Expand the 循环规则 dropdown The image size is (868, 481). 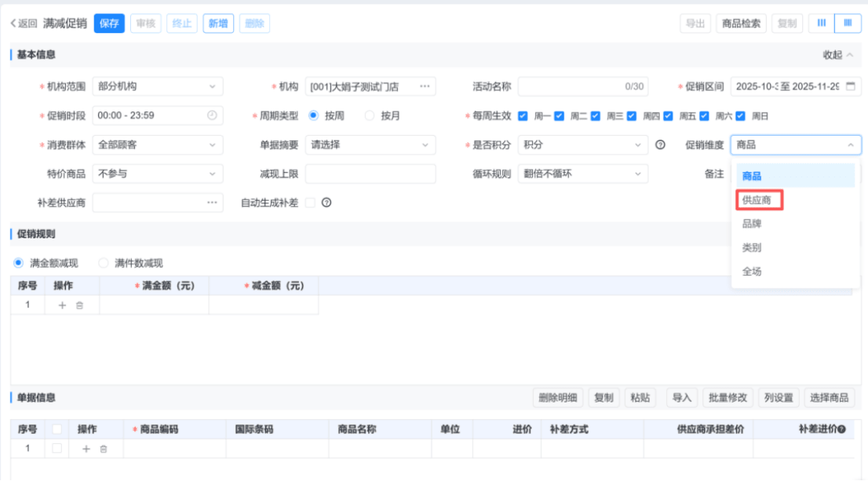(582, 173)
